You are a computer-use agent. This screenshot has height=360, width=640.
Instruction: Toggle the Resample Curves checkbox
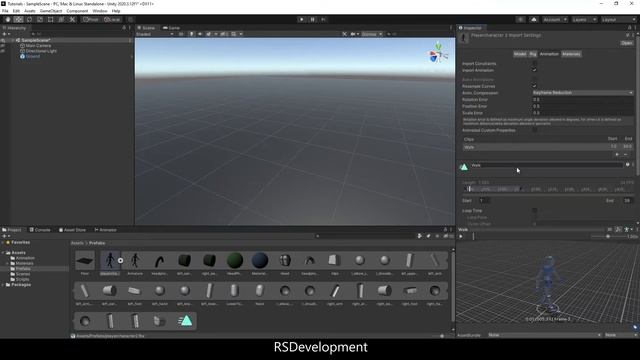click(x=534, y=86)
